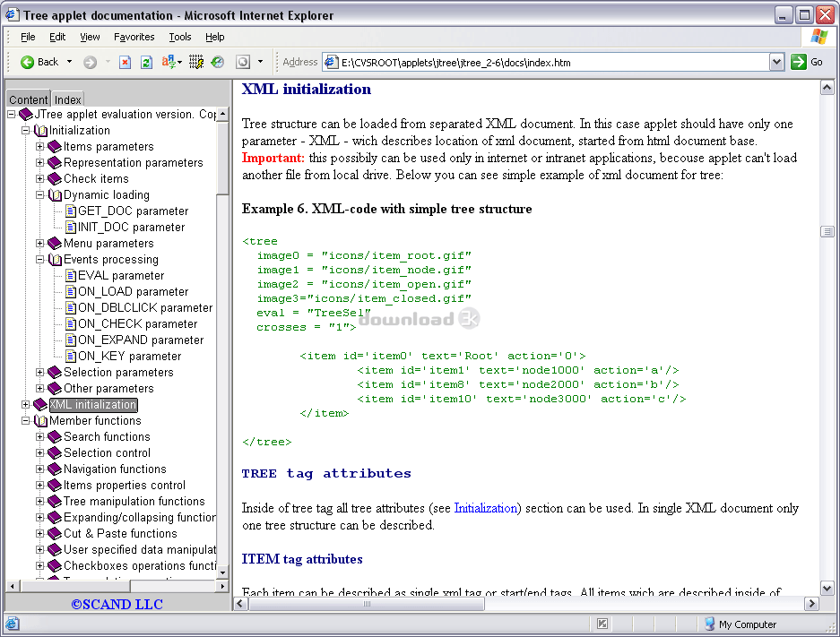Screen dimensions: 840x637
Task: Collapse the JTree applet evaluation version root node
Action: 12,114
